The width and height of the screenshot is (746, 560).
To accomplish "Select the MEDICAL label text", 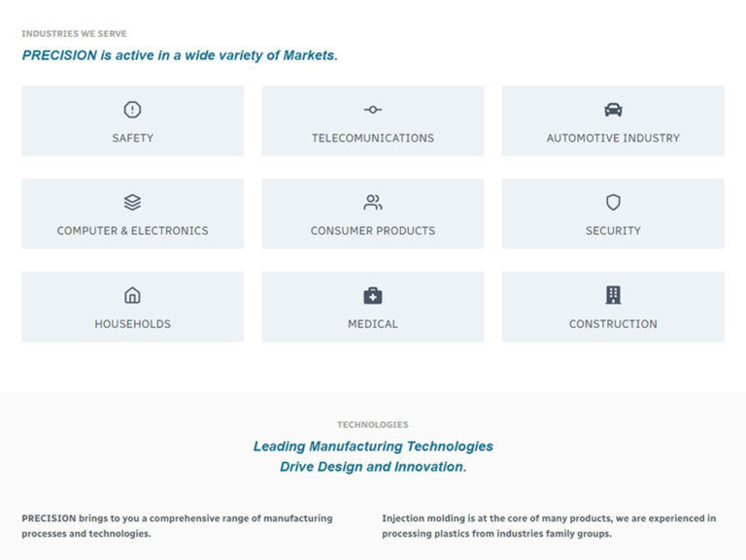I will (373, 324).
